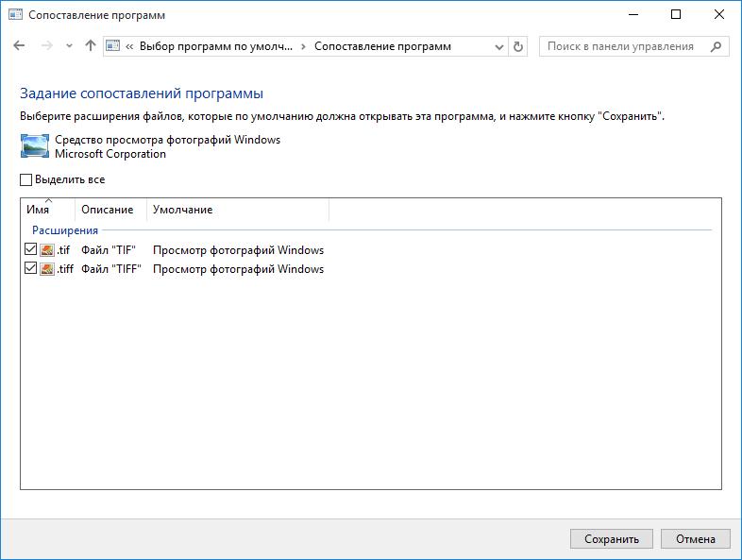Click the search magnifier icon
This screenshot has width=742, height=560.
pos(716,46)
